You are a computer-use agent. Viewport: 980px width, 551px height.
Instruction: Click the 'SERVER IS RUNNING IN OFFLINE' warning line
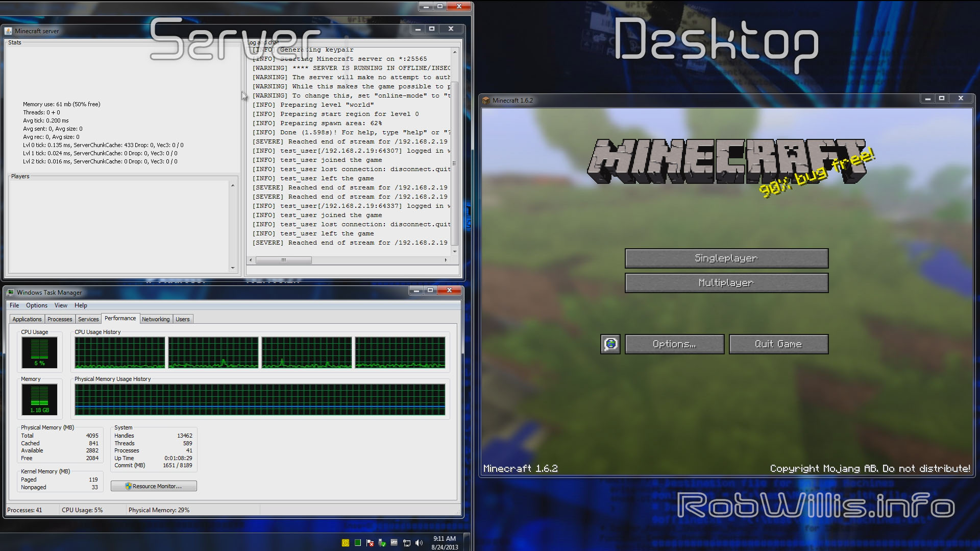point(351,68)
